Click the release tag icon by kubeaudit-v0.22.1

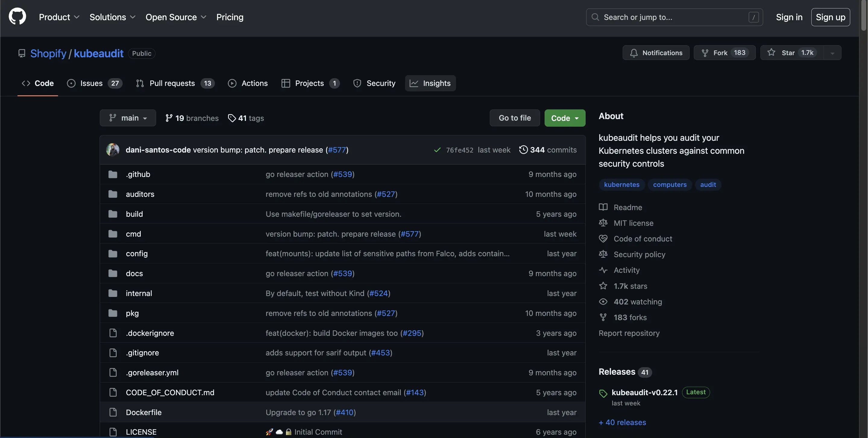[x=603, y=393]
